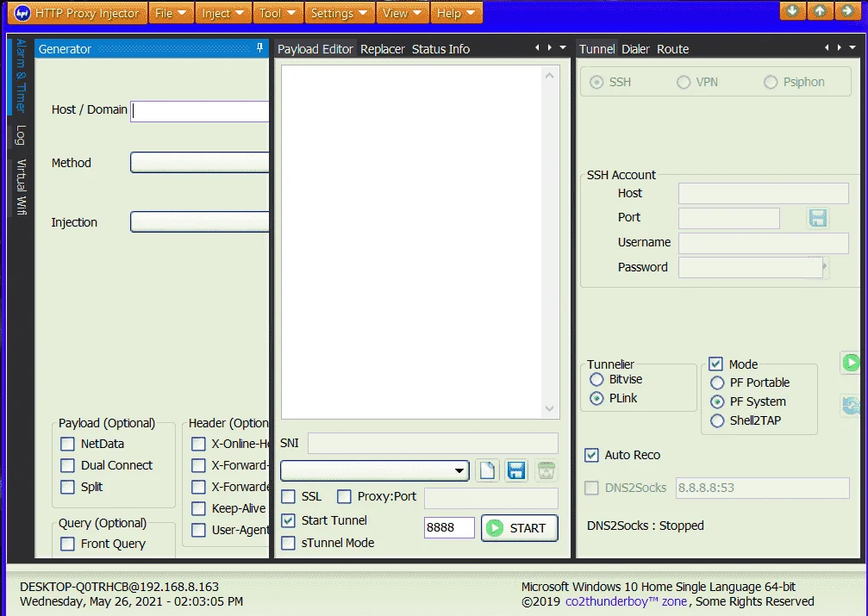Open the Inject menu dropdown
The width and height of the screenshot is (868, 616).
pos(223,13)
